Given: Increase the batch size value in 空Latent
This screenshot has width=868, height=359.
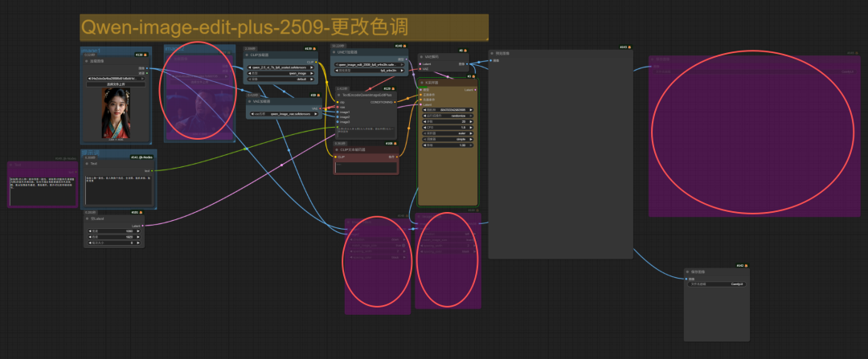Looking at the screenshot, I should (x=138, y=243).
